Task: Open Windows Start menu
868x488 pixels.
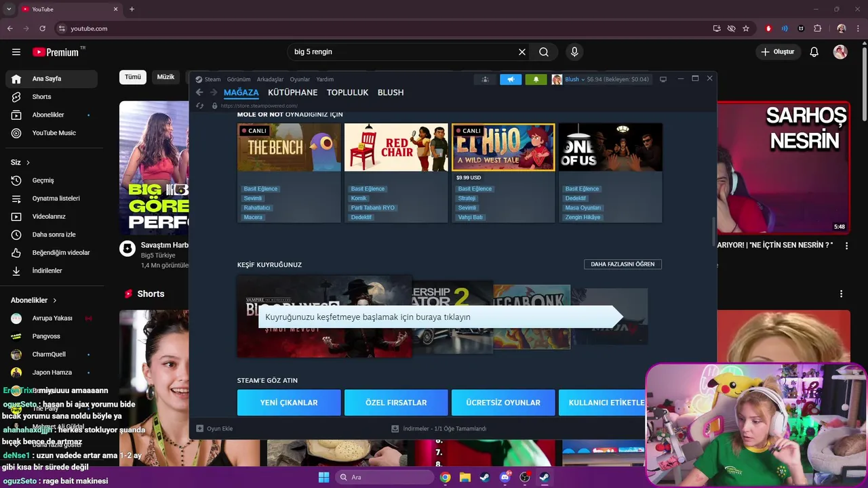Action: click(x=323, y=477)
